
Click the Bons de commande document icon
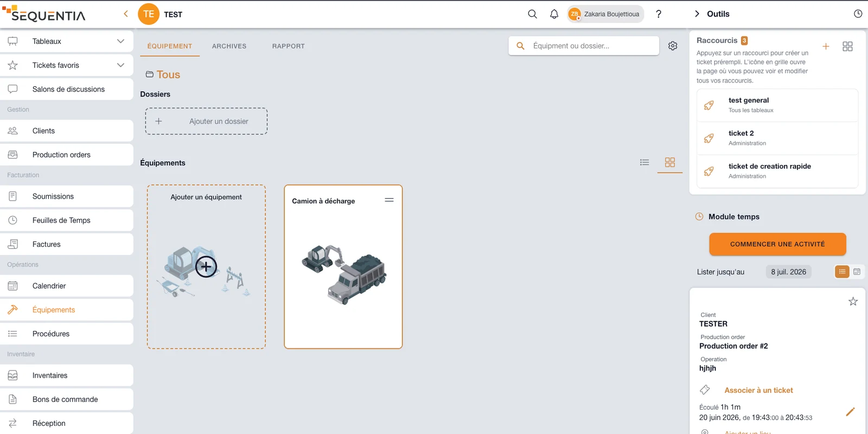12,399
